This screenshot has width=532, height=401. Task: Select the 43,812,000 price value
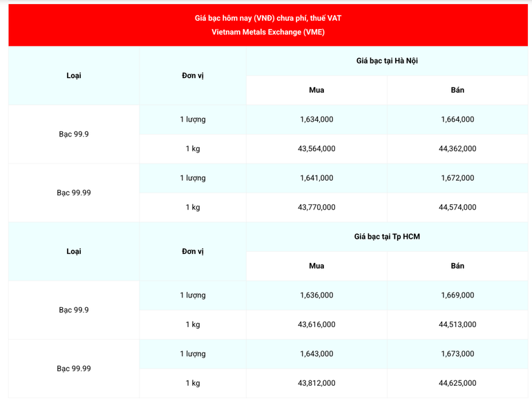coord(316,383)
